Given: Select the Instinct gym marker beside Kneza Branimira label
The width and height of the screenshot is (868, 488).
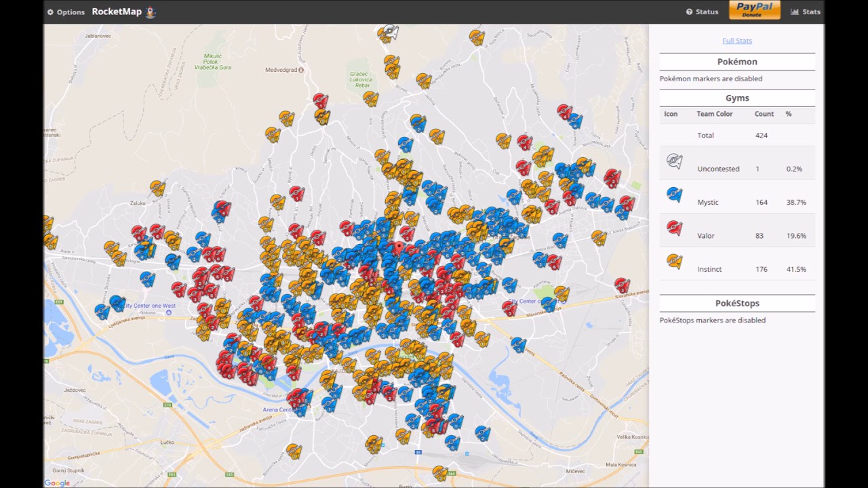Looking at the screenshot, I should [x=599, y=238].
